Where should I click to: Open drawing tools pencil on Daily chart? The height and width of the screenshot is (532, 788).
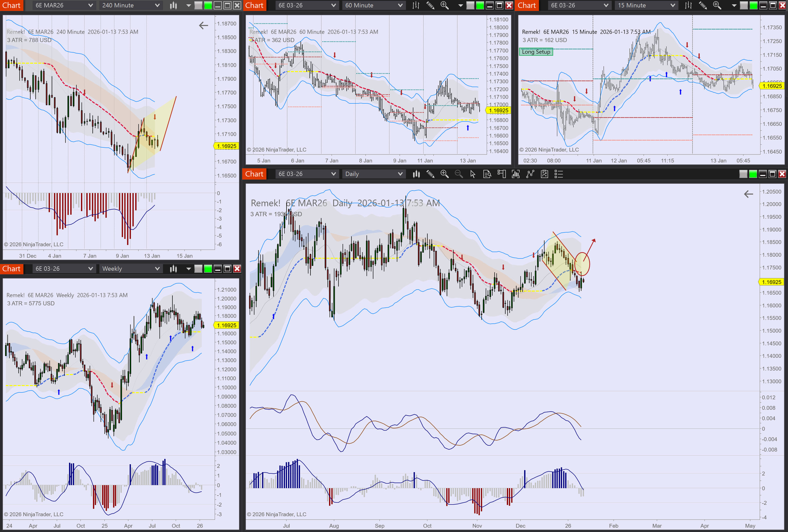point(430,174)
